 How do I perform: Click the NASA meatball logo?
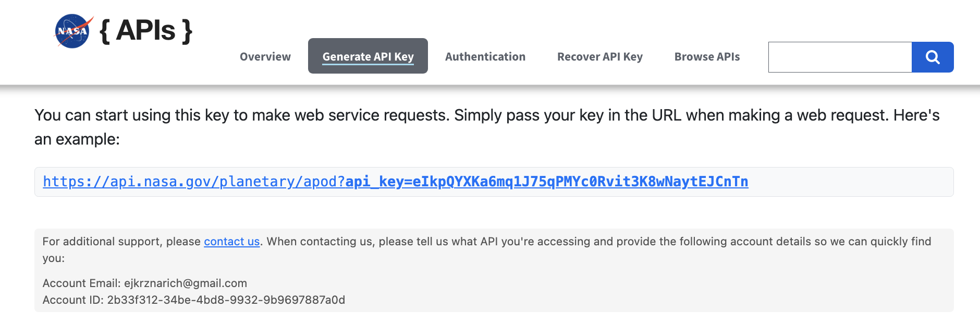[x=73, y=31]
